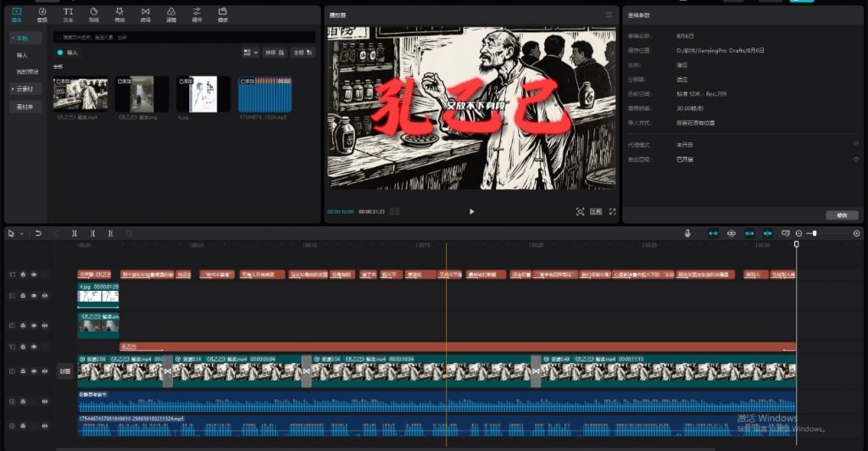Screen dimensions: 868x451
Task: Open the Filters (滤镜) panel
Action: tap(170, 14)
